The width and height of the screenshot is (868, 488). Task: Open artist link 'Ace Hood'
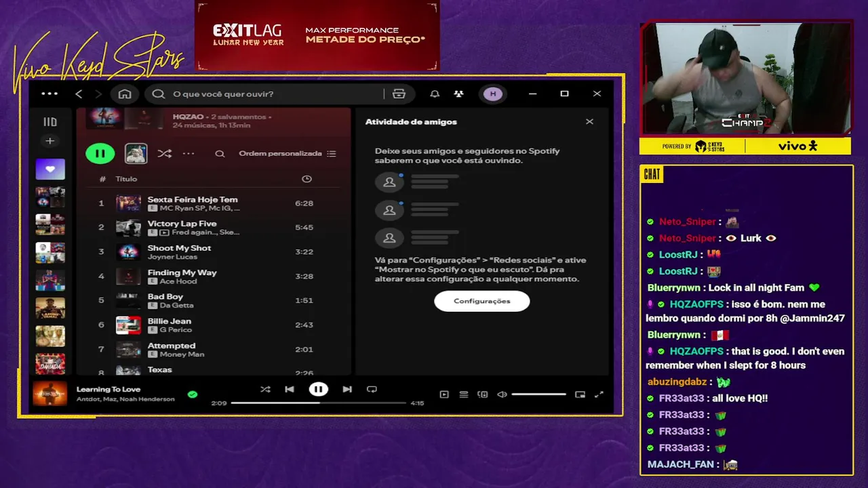(178, 281)
